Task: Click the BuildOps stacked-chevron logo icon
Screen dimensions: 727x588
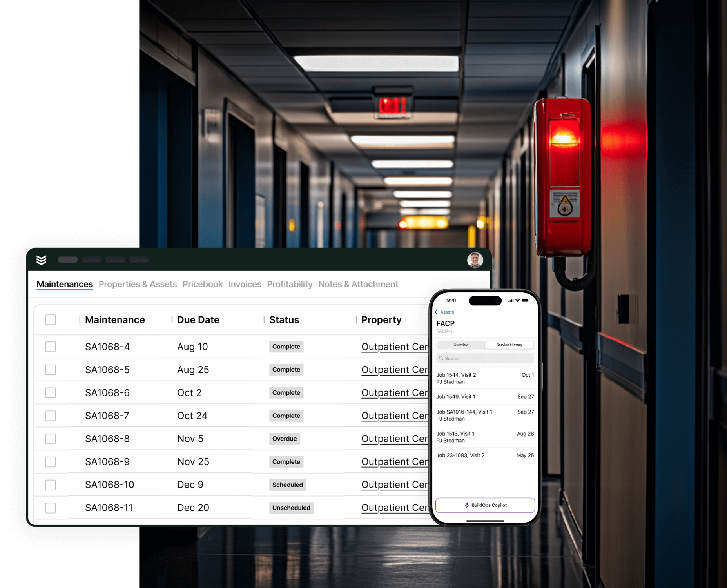Action: pyautogui.click(x=41, y=260)
